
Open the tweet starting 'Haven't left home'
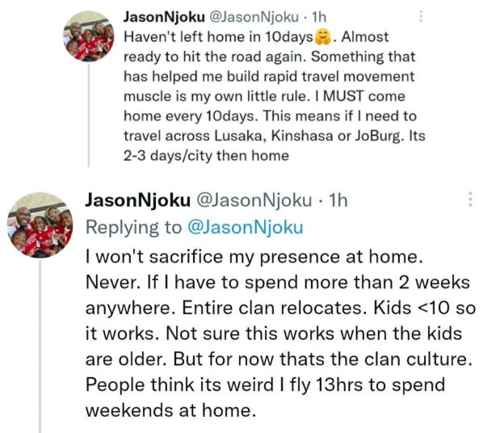click(x=267, y=77)
